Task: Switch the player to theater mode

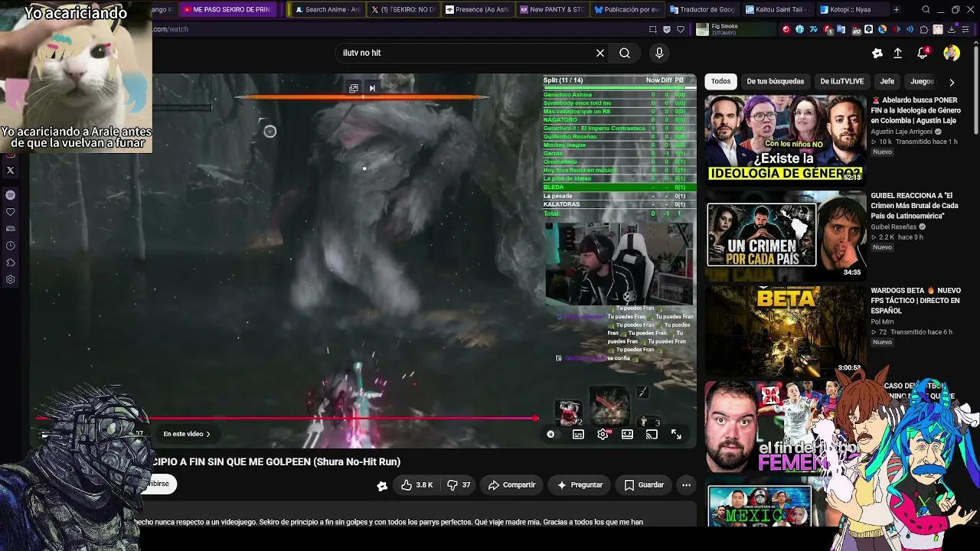Action: [x=627, y=434]
